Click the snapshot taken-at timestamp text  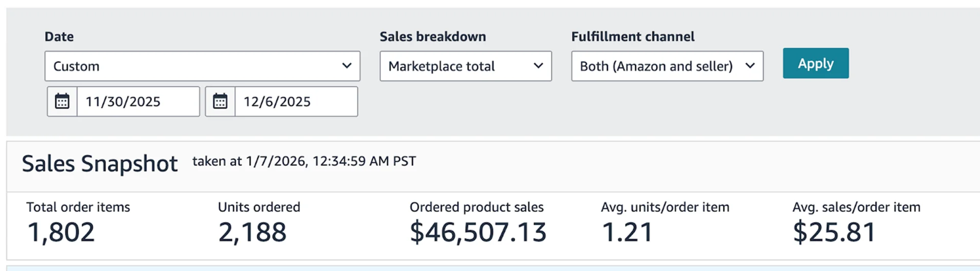click(304, 161)
